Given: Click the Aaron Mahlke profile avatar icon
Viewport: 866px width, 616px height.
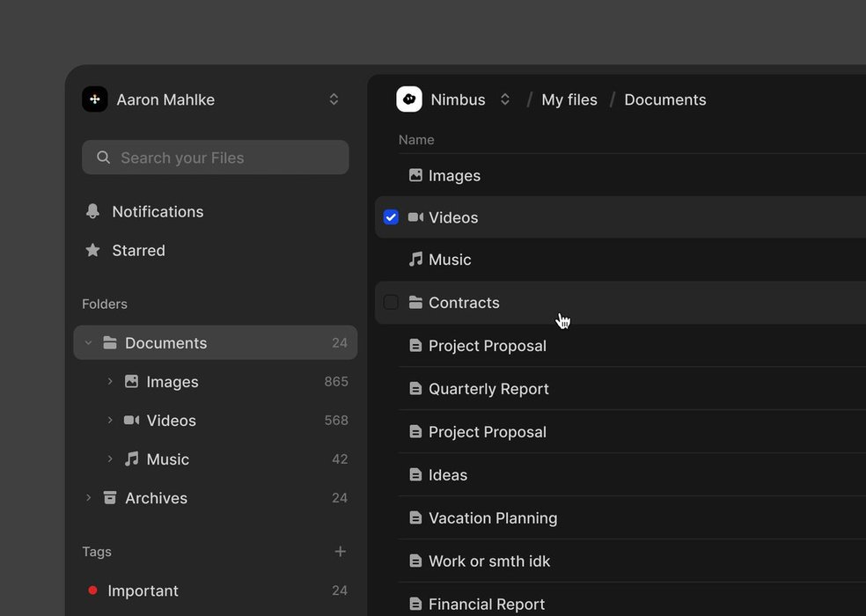Looking at the screenshot, I should coord(95,99).
